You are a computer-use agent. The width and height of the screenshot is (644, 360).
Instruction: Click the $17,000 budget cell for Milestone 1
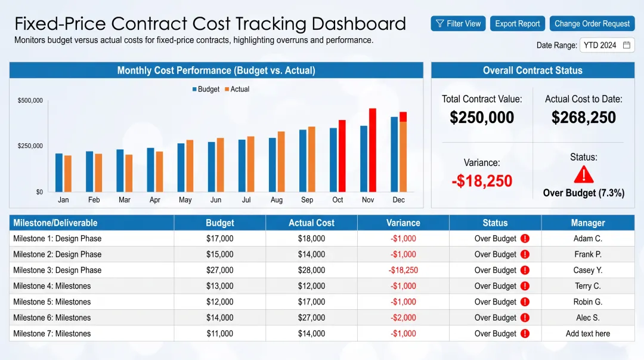(219, 239)
